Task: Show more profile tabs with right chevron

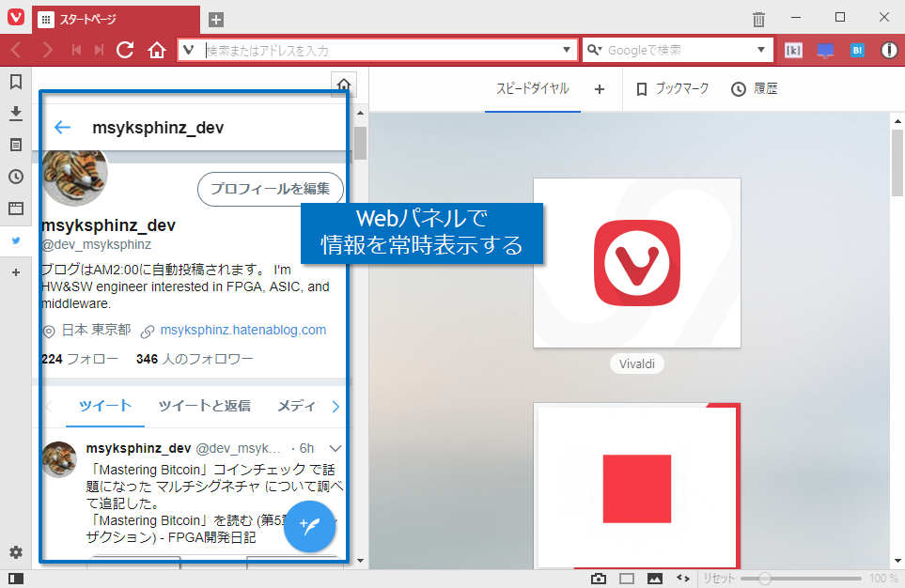Action: 335,407
